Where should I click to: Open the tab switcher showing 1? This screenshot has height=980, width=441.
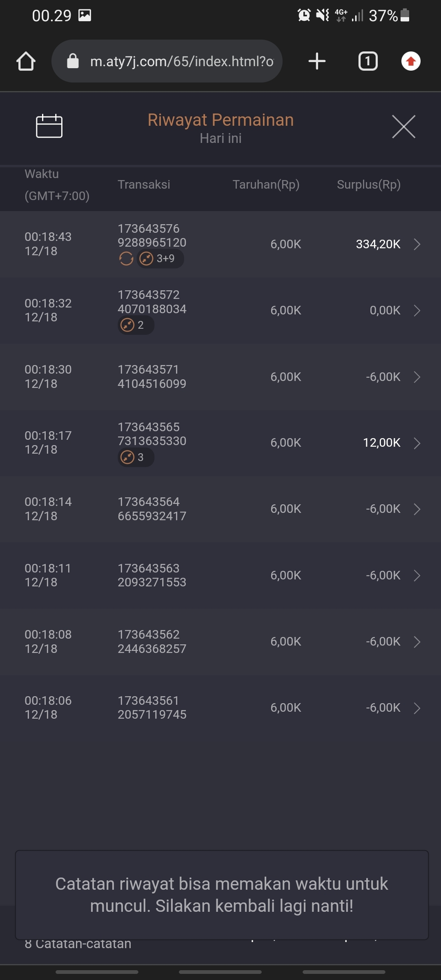(367, 61)
